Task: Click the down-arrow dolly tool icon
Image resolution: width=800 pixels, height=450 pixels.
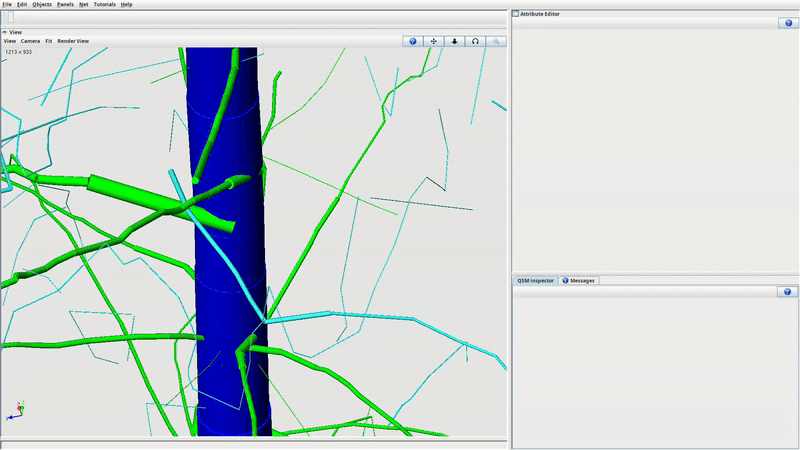Action: (455, 41)
